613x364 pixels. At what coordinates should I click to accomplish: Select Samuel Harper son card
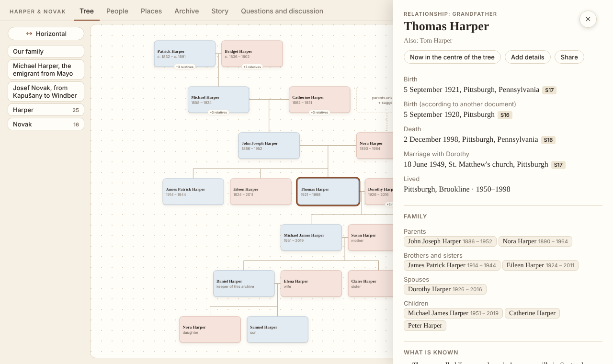coord(277,330)
